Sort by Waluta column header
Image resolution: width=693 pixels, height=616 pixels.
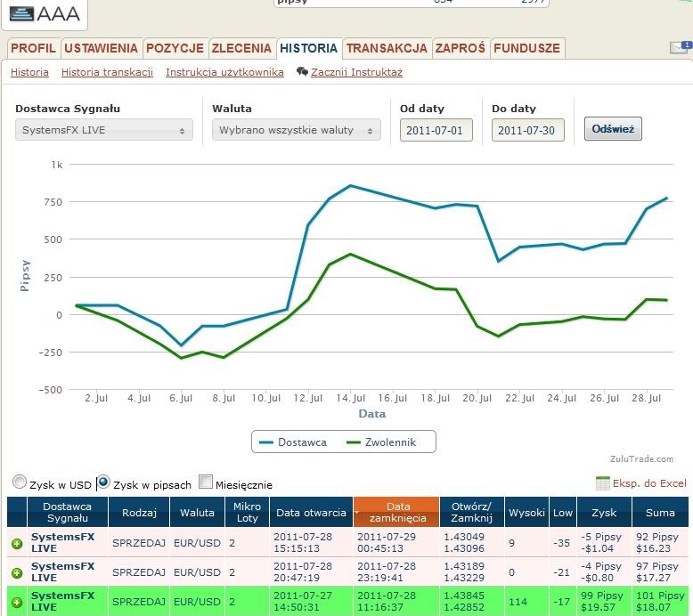(x=197, y=512)
